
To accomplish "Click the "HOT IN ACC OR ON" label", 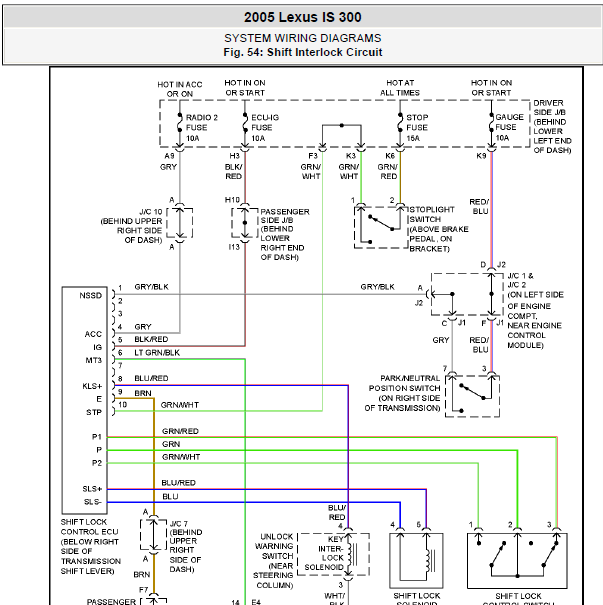I will coord(180,89).
